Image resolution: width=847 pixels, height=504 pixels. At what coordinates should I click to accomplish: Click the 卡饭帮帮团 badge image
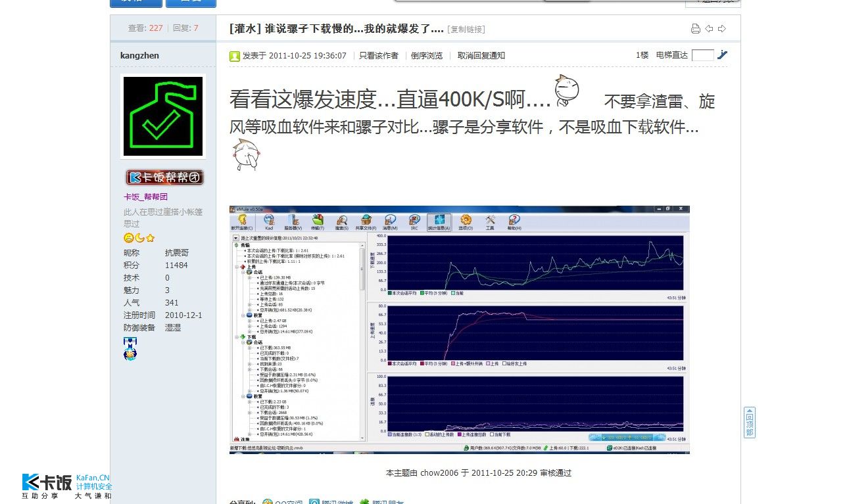[165, 177]
